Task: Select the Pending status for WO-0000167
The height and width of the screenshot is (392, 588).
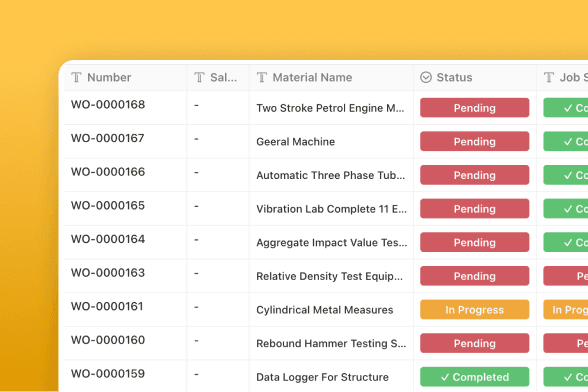Action: tap(474, 141)
